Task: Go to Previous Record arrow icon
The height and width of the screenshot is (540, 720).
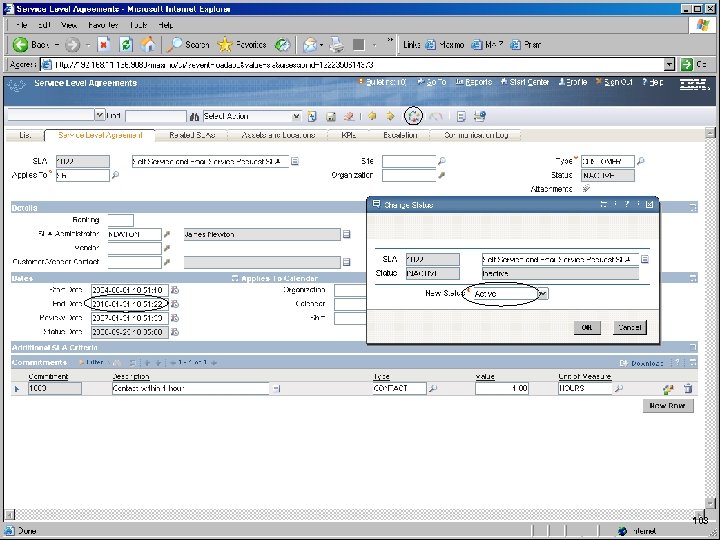Action: click(372, 117)
